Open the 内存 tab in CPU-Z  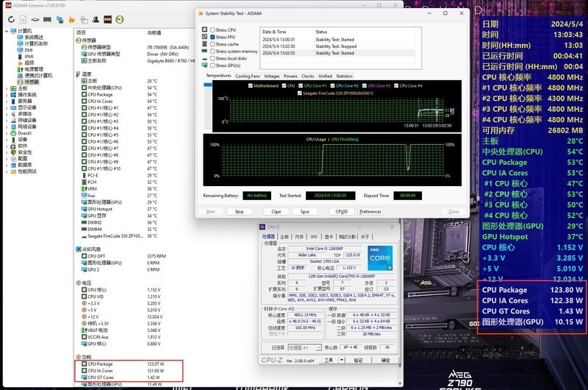pyautogui.click(x=299, y=237)
